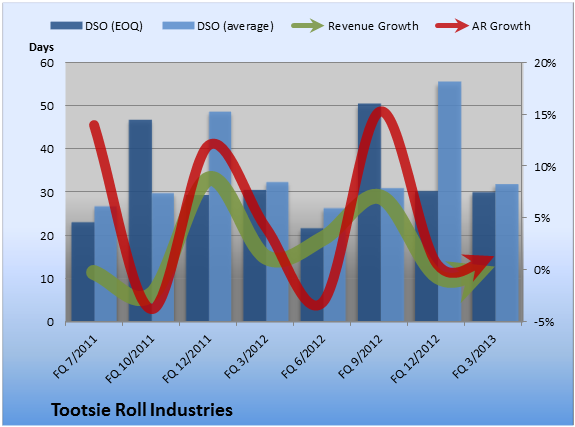Click the '20%' value on the right axis
575x427 pixels.
pyautogui.click(x=545, y=63)
